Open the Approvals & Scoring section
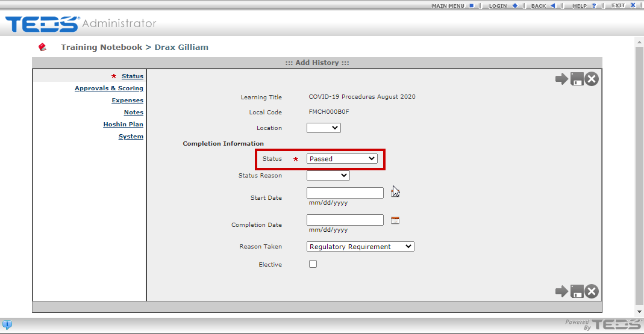This screenshot has height=334, width=644. (x=109, y=88)
